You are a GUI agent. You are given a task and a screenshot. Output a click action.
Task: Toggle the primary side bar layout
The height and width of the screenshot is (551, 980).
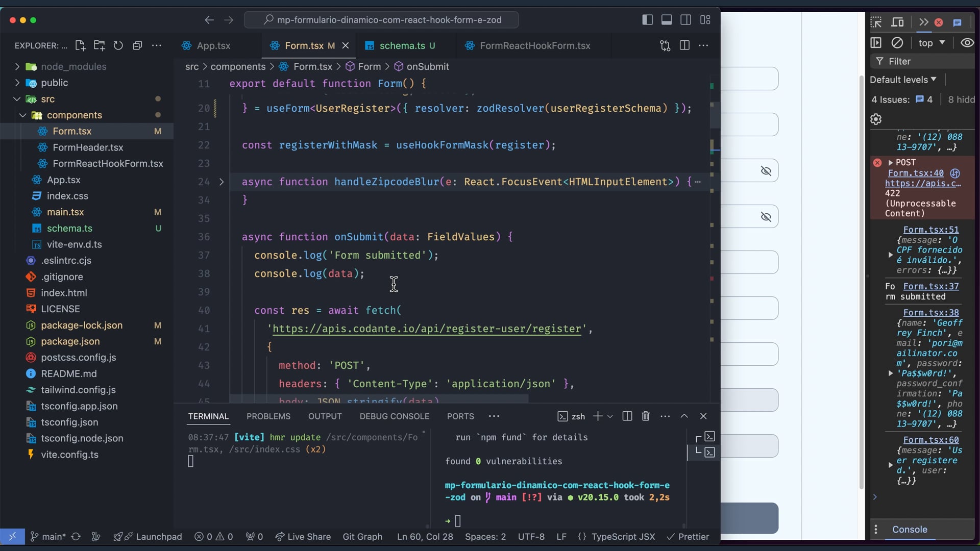coord(647,20)
